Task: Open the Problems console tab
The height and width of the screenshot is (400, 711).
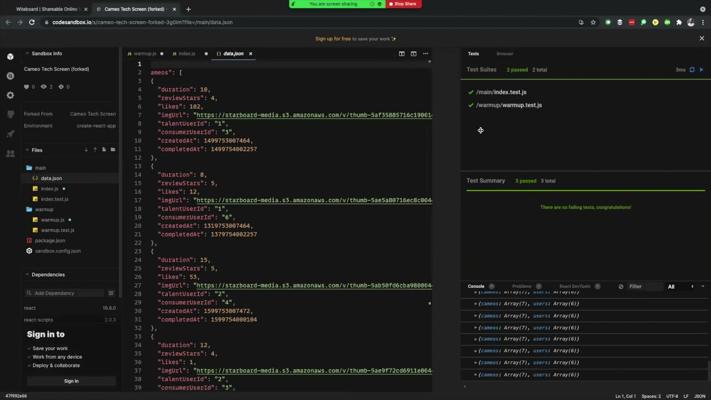Action: pyautogui.click(x=522, y=286)
